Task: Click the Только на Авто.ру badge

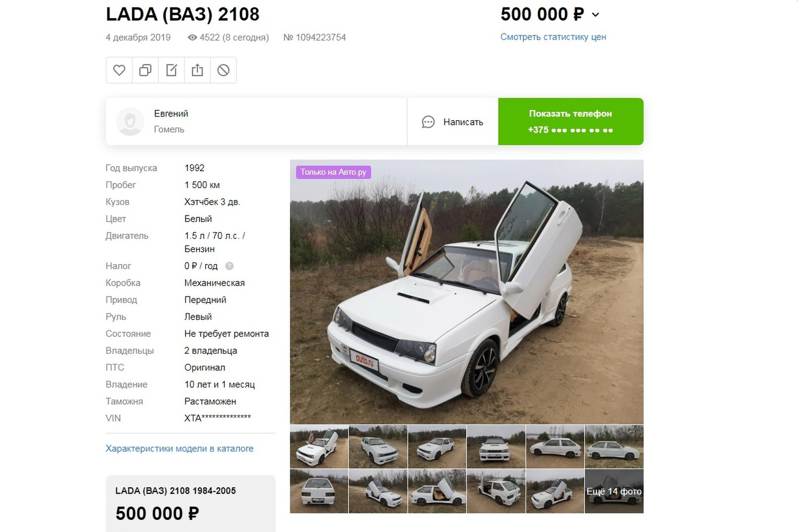Action: 333,172
